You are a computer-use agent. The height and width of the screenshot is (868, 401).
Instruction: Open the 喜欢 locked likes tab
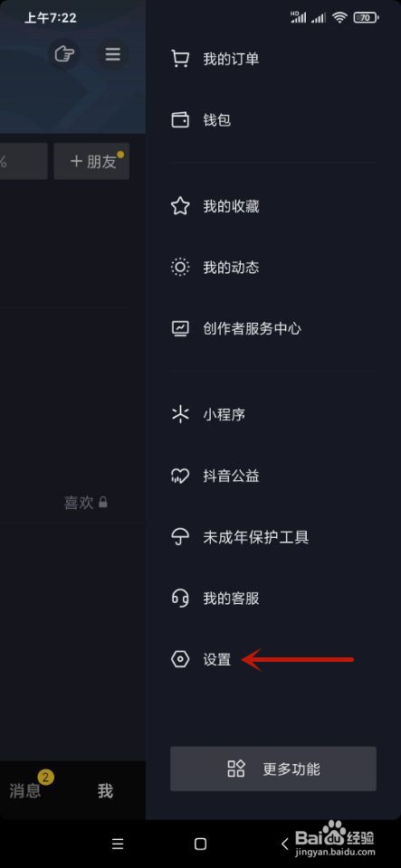point(86,503)
